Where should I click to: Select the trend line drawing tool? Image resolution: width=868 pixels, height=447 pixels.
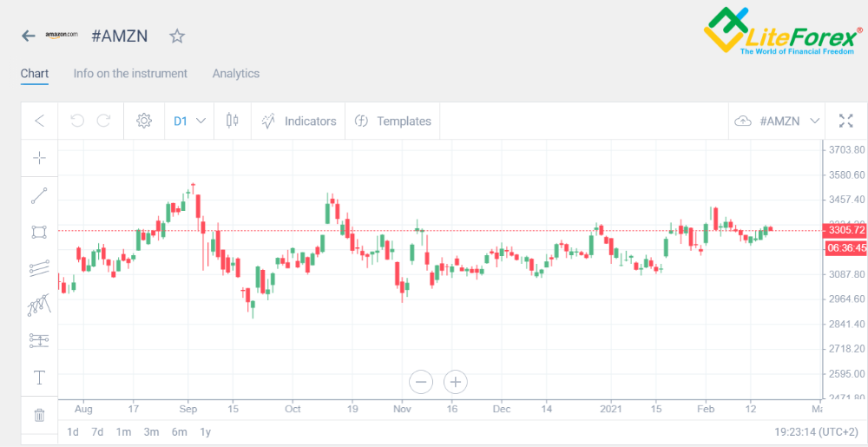(x=39, y=196)
